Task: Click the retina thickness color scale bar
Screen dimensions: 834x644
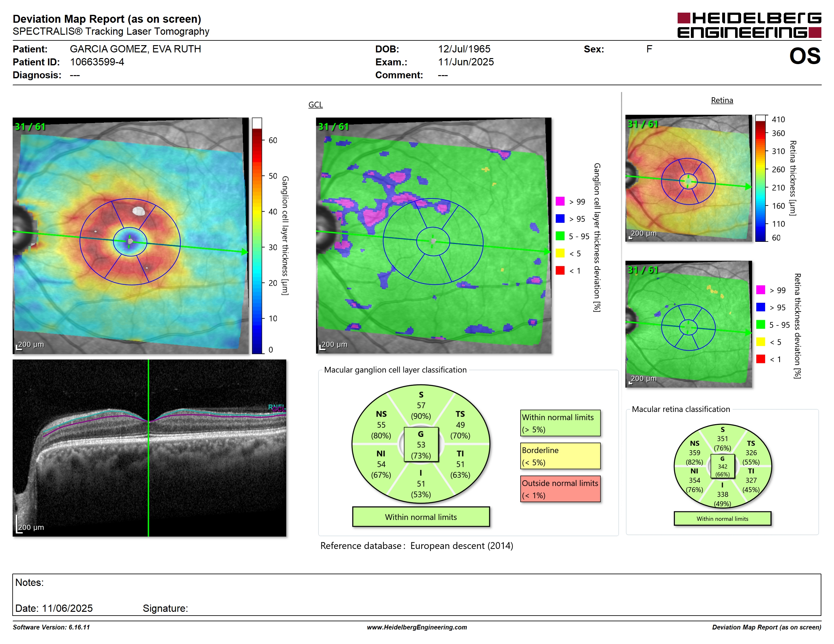Action: pos(761,178)
